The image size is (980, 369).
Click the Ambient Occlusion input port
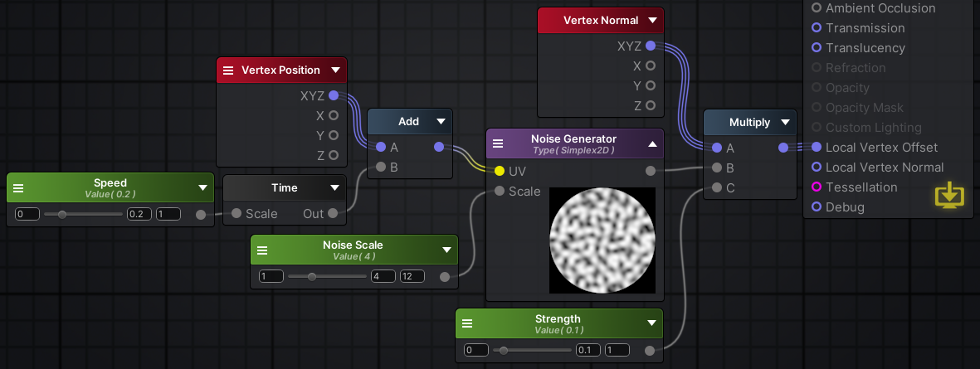817,7
